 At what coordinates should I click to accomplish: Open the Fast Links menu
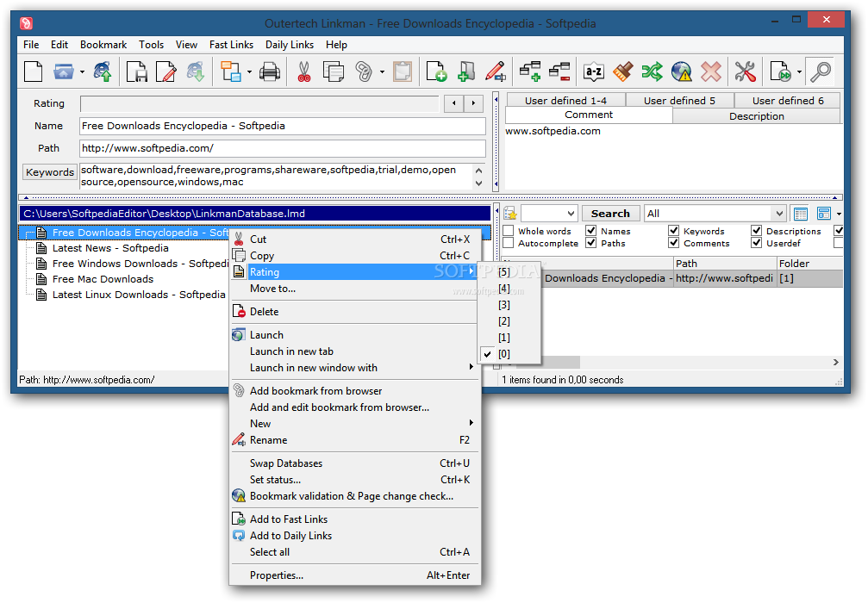click(x=231, y=45)
